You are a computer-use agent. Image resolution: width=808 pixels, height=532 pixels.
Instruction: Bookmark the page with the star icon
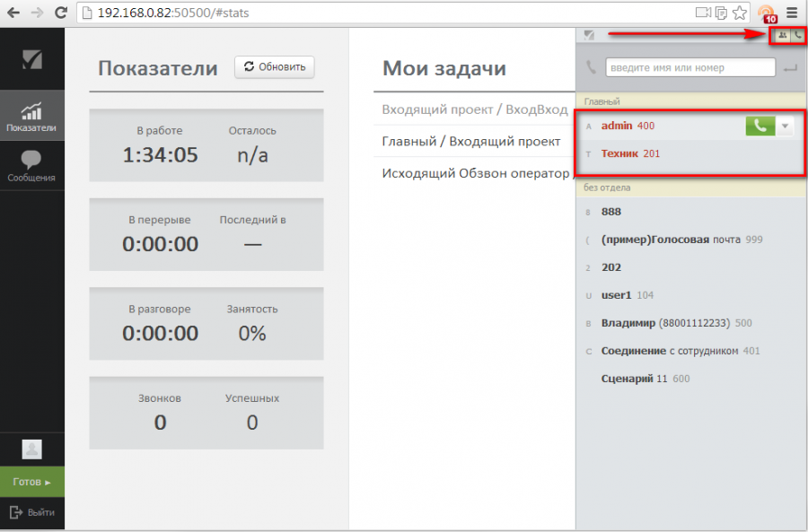pyautogui.click(x=739, y=13)
